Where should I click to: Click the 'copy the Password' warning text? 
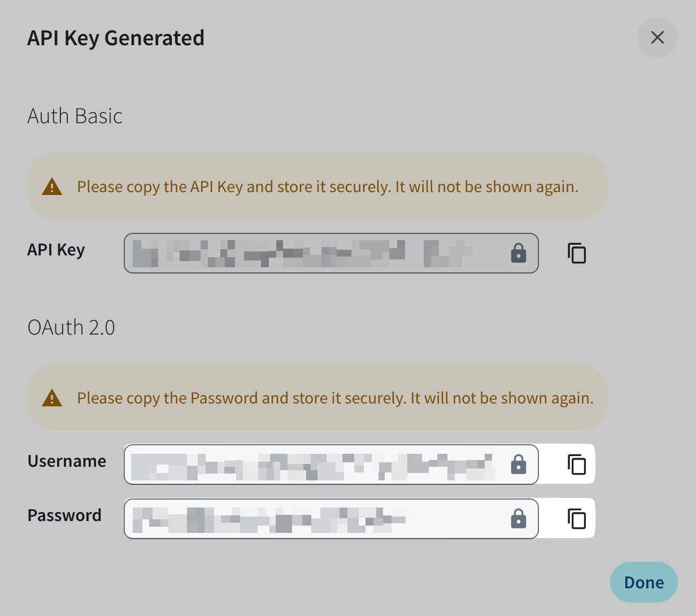(x=335, y=398)
